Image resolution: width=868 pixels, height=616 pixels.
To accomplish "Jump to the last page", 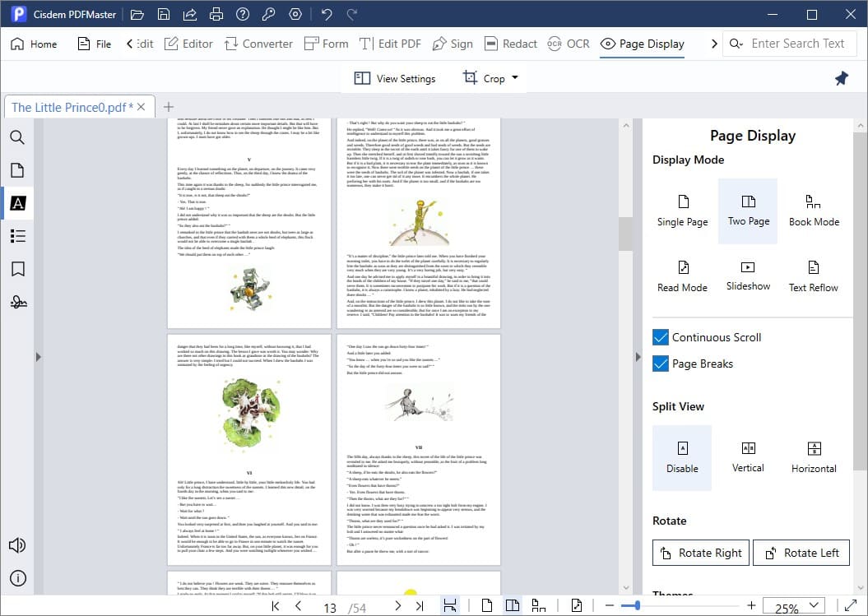I will coord(420,606).
